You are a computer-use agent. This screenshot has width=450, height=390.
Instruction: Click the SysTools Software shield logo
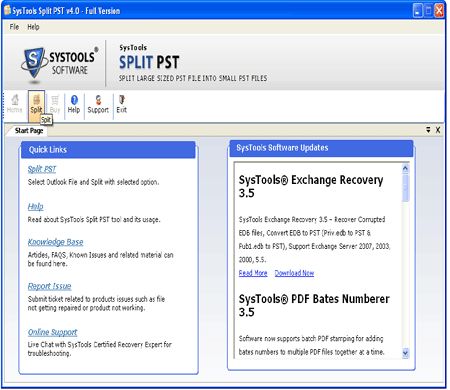[x=33, y=63]
